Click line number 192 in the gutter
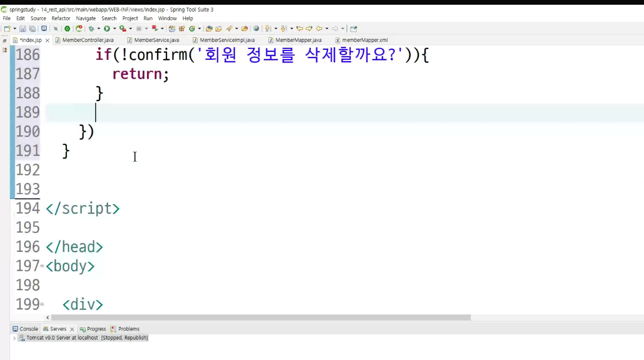Screen dimensions: 644x360 click(28, 170)
